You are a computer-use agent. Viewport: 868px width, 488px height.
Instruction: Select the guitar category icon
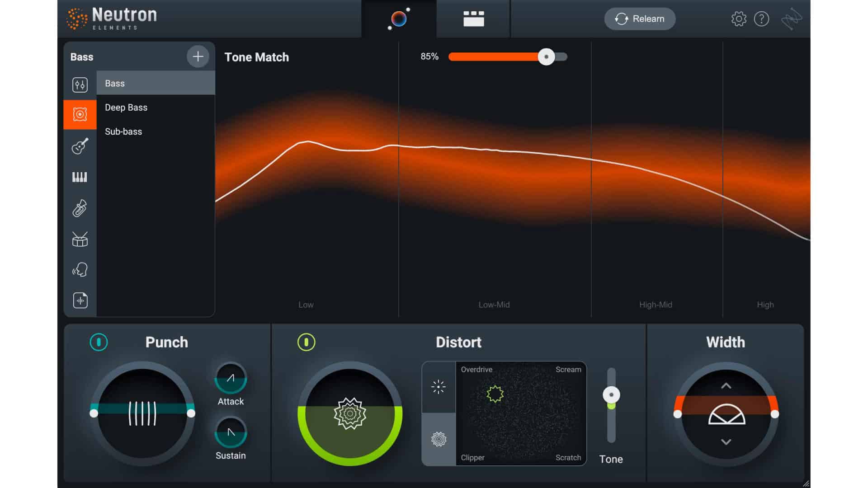point(80,146)
